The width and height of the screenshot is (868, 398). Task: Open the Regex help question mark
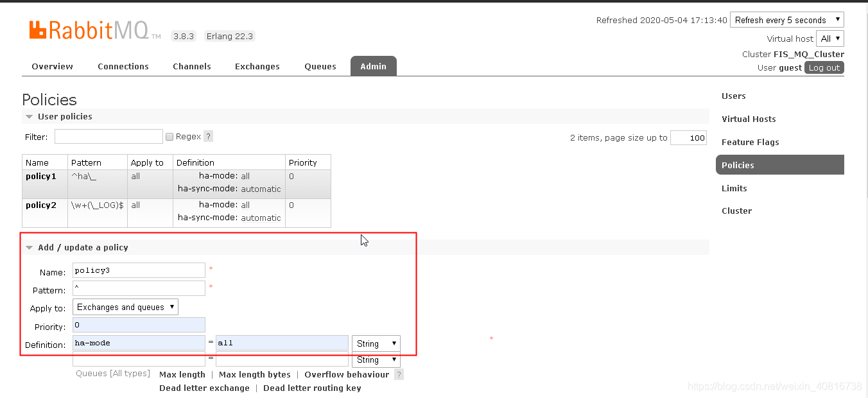point(208,136)
